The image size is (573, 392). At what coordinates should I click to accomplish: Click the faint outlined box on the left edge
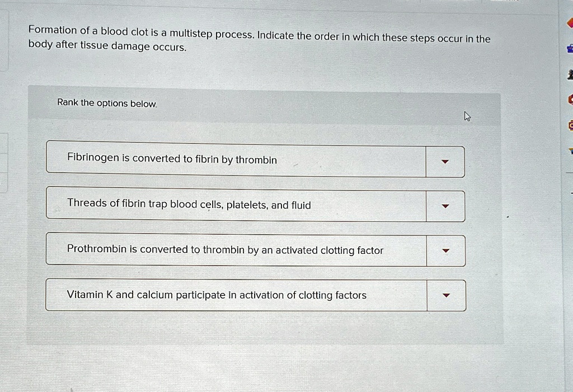point(2,157)
